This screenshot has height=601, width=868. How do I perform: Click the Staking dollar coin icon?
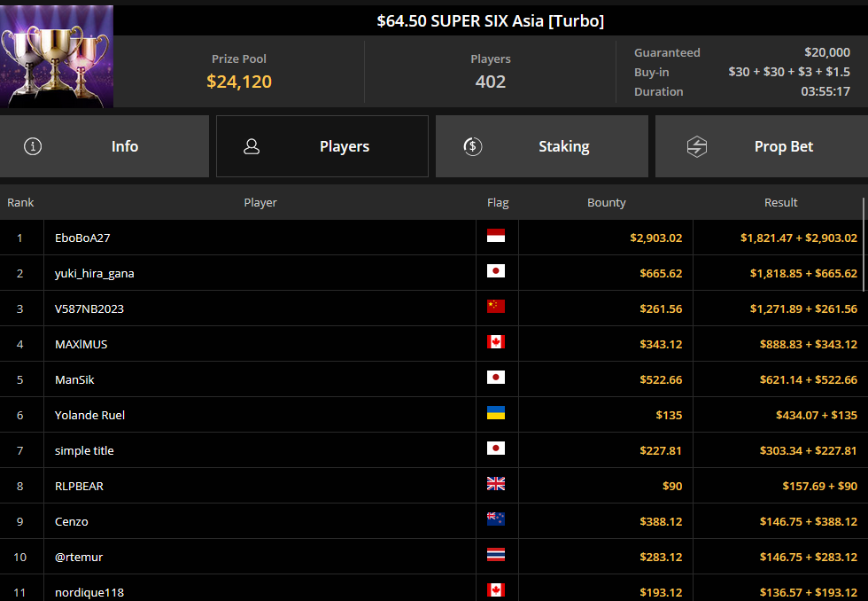pos(473,146)
